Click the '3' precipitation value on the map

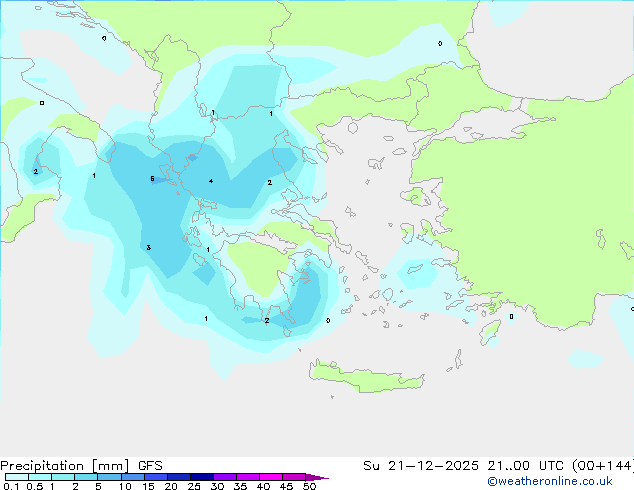148,247
